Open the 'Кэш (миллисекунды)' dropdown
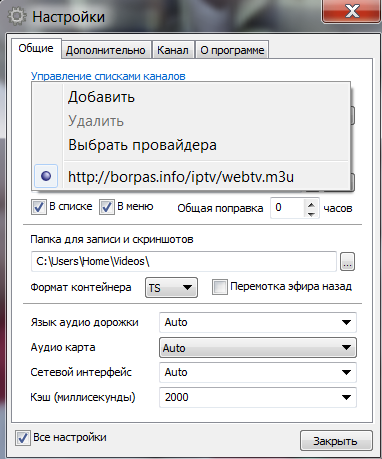 (x=258, y=397)
